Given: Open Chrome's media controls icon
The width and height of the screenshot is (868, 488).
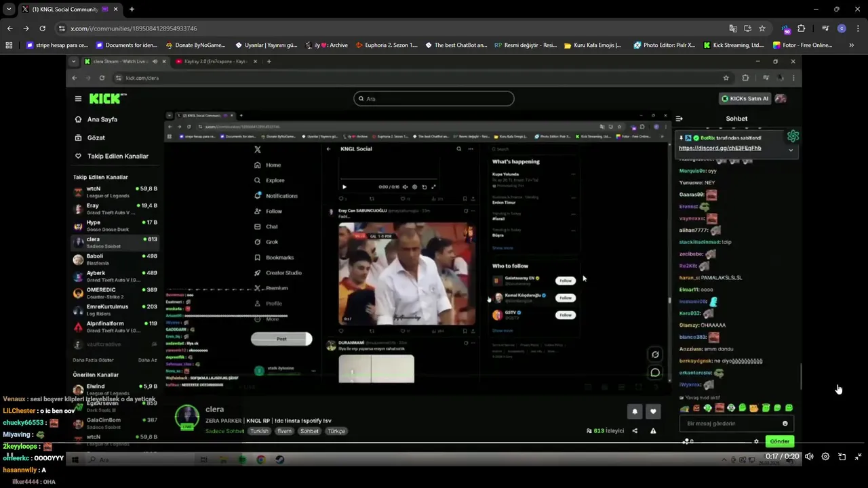Looking at the screenshot, I should coord(825,28).
